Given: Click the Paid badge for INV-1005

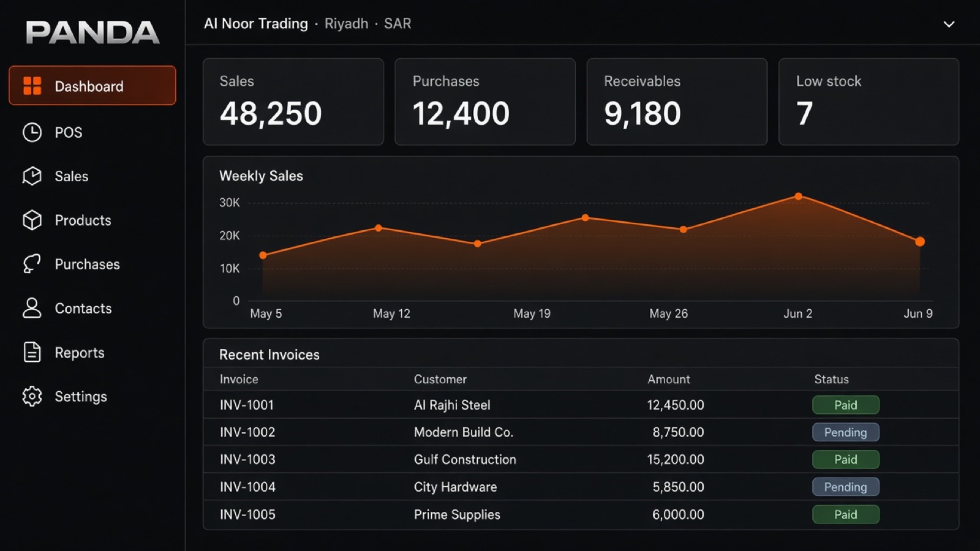Looking at the screenshot, I should (x=846, y=514).
